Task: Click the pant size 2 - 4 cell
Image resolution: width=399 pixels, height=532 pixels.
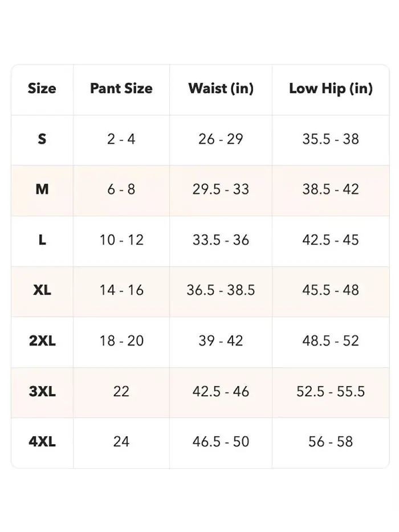Action: point(121,139)
